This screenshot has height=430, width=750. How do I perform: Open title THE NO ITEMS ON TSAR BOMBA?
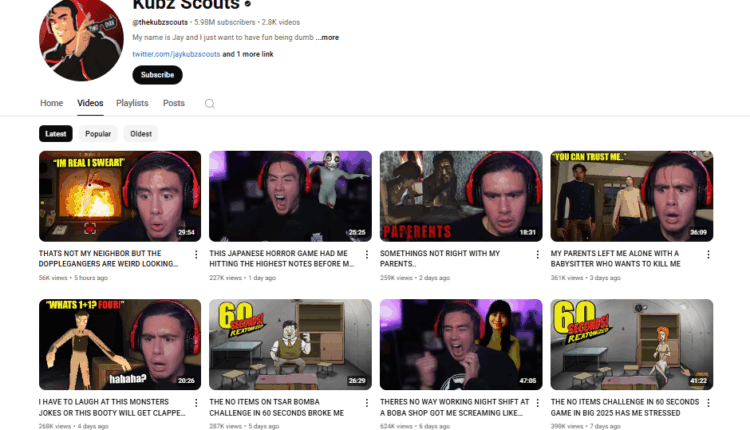(276, 408)
